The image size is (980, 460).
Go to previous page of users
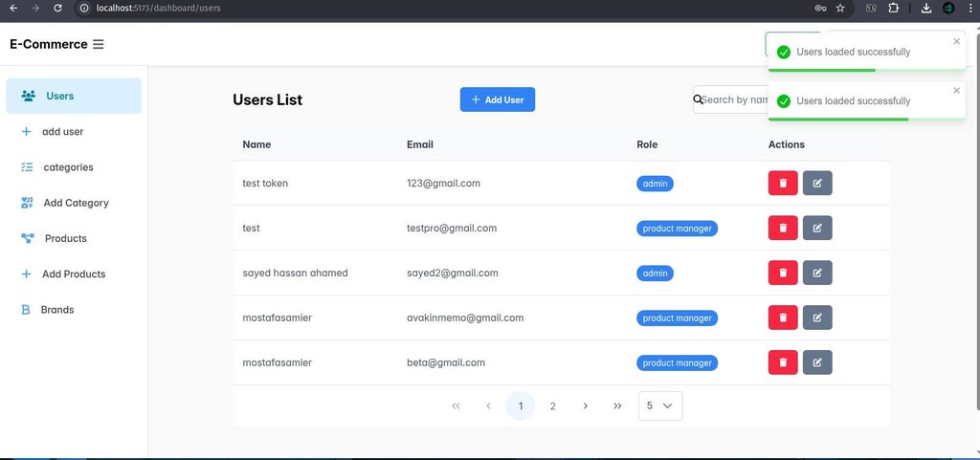click(488, 405)
